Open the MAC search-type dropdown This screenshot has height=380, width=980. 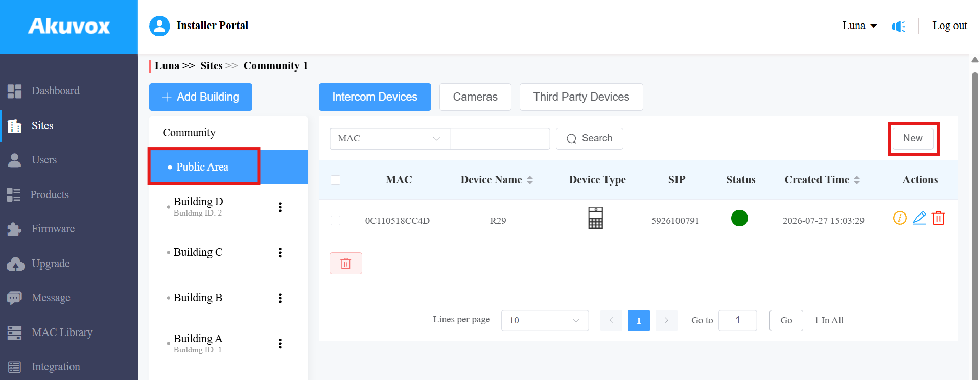tap(390, 139)
